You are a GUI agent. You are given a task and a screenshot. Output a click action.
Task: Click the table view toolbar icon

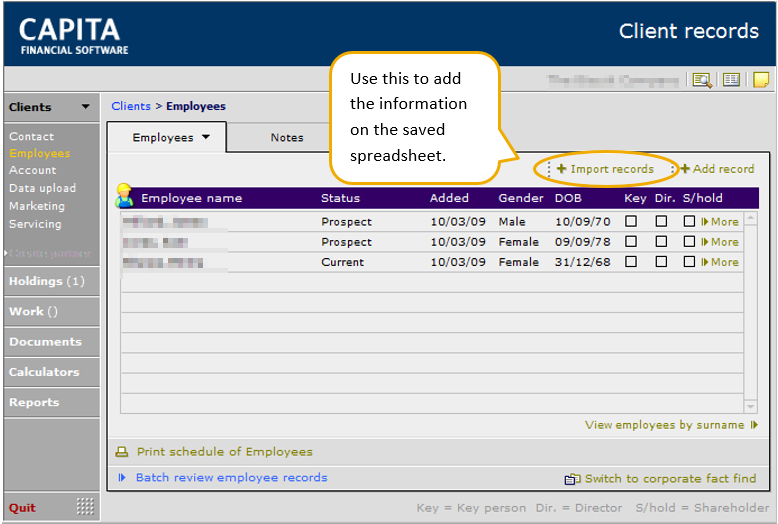coord(731,79)
